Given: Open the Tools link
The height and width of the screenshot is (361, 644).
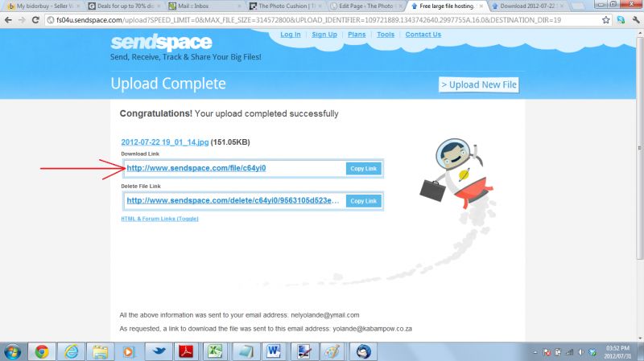Looking at the screenshot, I should click(x=386, y=35).
